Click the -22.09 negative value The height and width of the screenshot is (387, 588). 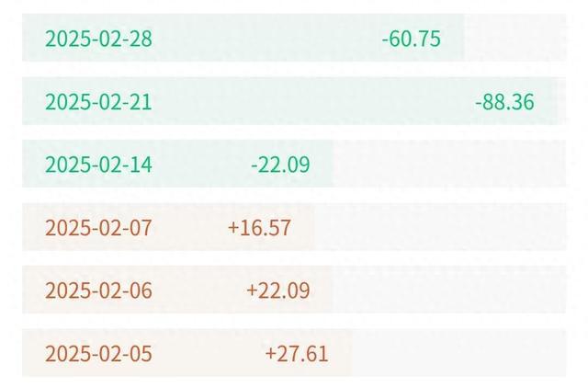click(x=280, y=165)
